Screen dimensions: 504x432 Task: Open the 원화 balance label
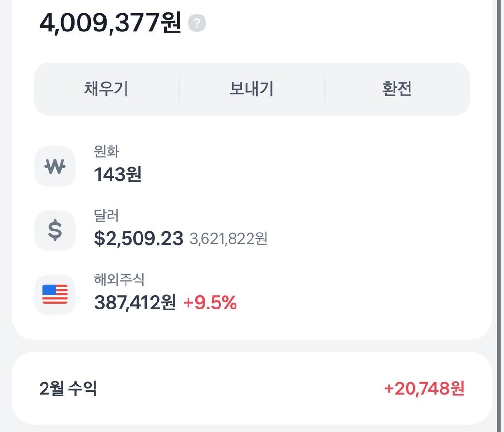[x=107, y=151]
